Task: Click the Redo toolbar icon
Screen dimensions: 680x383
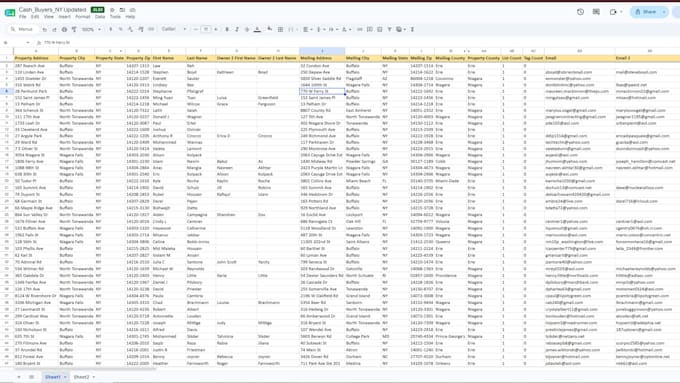Action: pos(54,29)
